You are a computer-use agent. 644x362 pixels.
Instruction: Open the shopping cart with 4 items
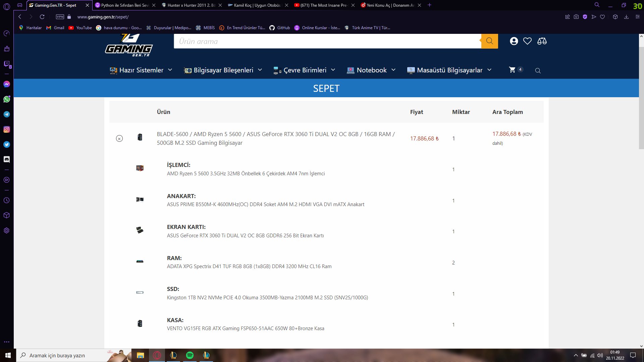(512, 70)
